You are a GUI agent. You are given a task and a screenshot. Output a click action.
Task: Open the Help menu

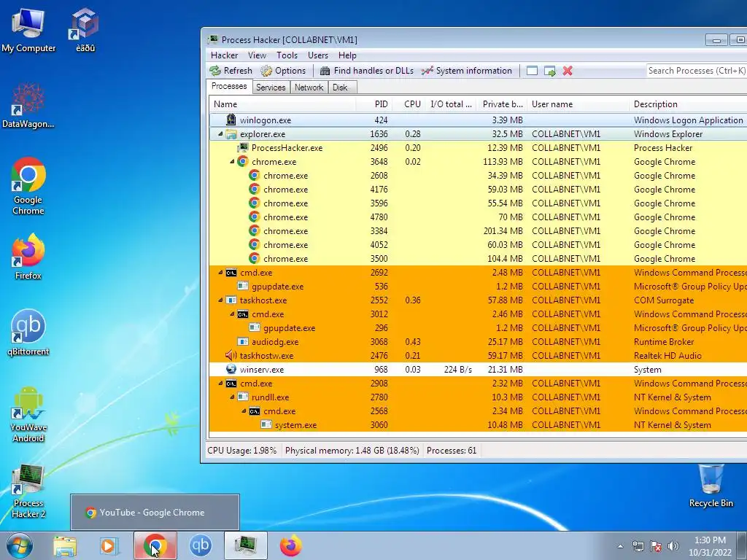coord(347,55)
